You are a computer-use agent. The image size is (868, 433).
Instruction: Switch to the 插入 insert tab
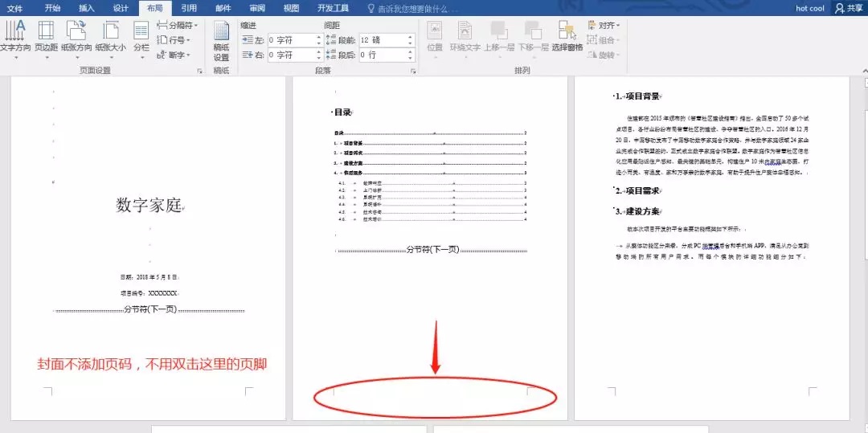click(86, 8)
